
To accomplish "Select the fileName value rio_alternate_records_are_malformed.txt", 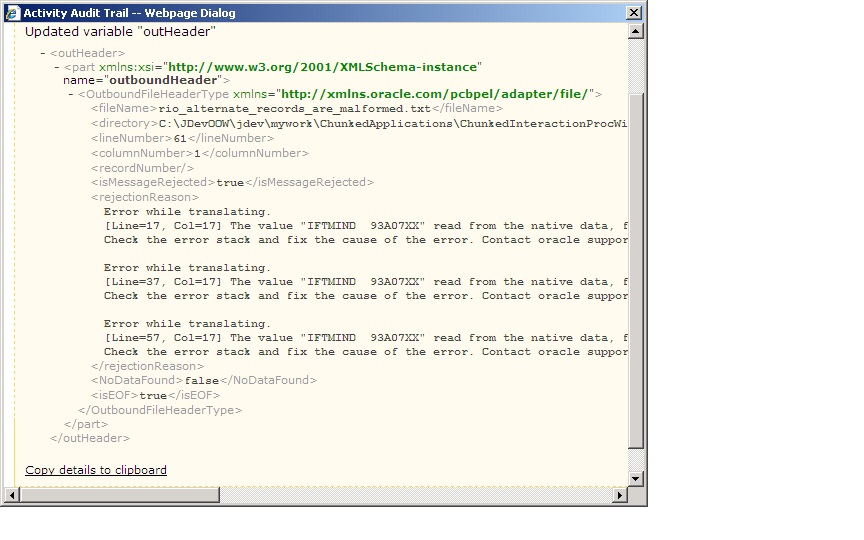I will 295,109.
